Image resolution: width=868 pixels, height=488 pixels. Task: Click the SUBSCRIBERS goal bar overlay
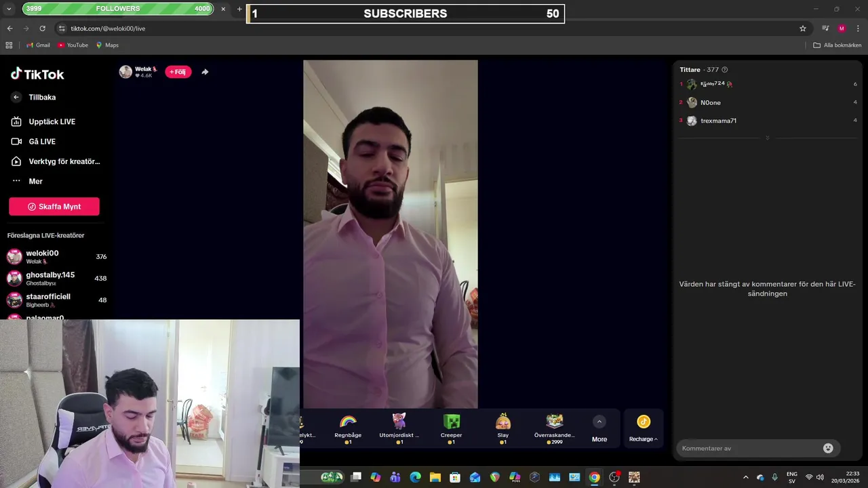(406, 14)
